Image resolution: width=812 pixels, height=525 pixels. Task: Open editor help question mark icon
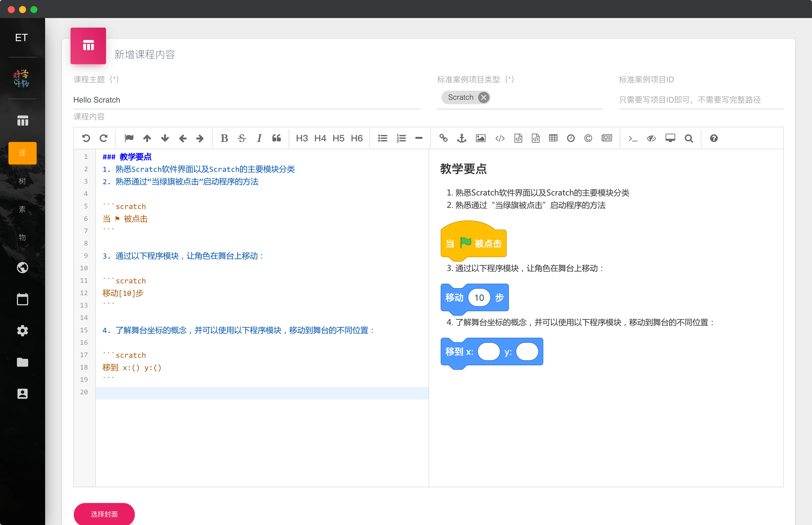coord(714,138)
